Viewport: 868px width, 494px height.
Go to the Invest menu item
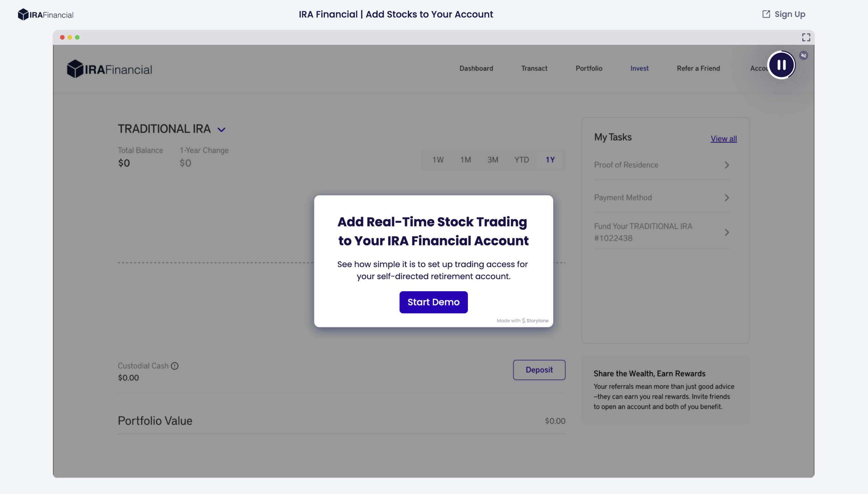pyautogui.click(x=639, y=68)
